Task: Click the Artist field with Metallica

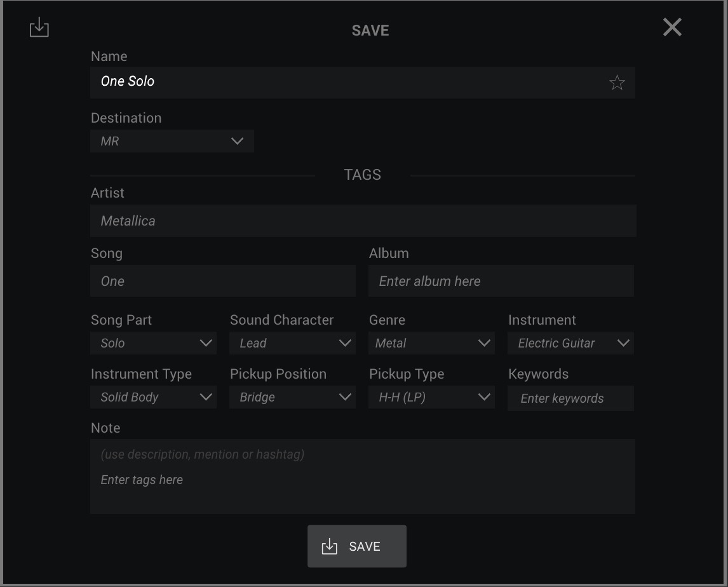Action: coord(363,220)
